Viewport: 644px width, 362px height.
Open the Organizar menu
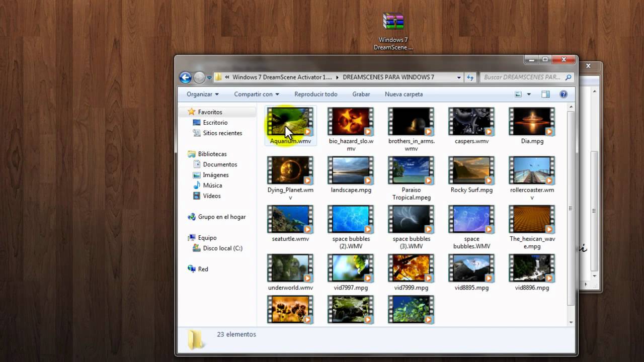point(203,94)
